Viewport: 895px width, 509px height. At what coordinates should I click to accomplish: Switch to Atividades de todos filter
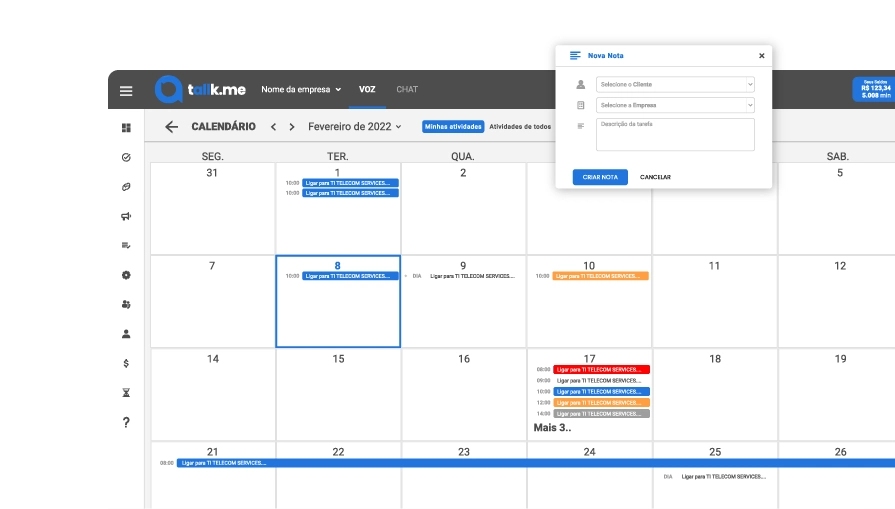click(x=520, y=127)
